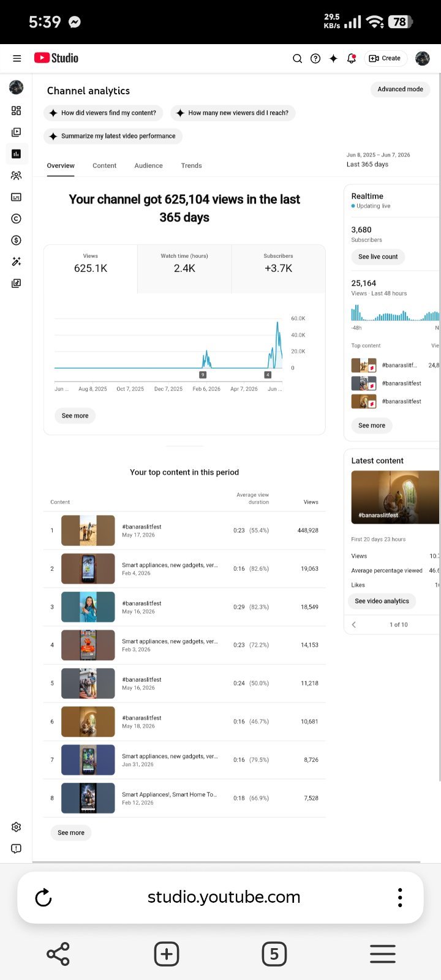Viewport: 441px width, 980px height.
Task: Select 'Summarize my latest video performance' chip
Action: [113, 136]
